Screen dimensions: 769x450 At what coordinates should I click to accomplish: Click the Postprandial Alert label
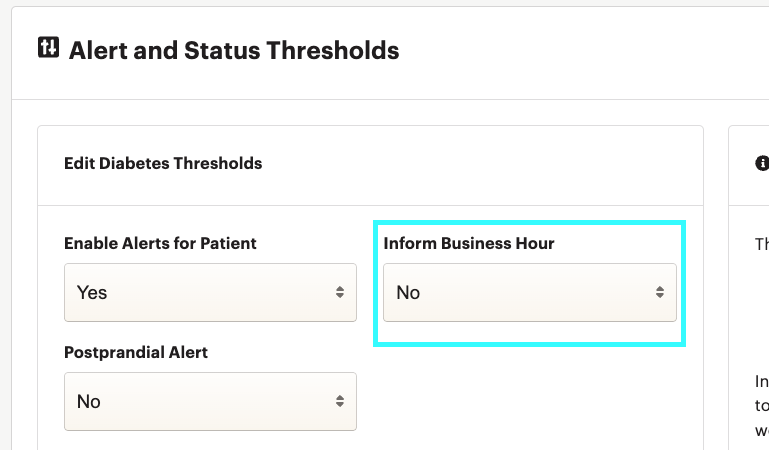tap(136, 352)
